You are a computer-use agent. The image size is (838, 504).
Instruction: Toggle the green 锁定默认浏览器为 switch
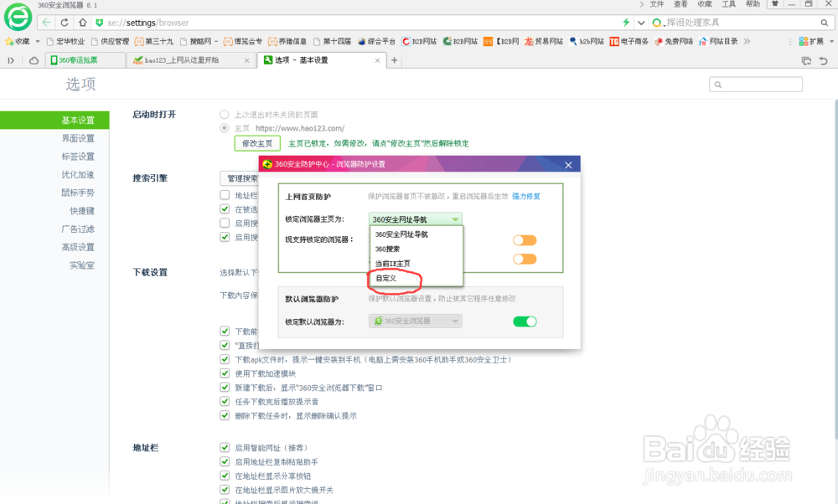pyautogui.click(x=525, y=321)
